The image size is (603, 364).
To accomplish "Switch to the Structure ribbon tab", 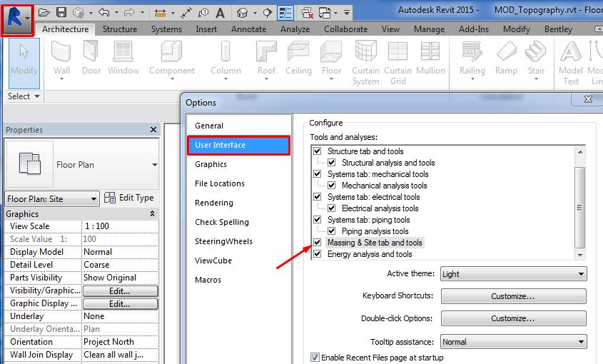I will (x=120, y=29).
